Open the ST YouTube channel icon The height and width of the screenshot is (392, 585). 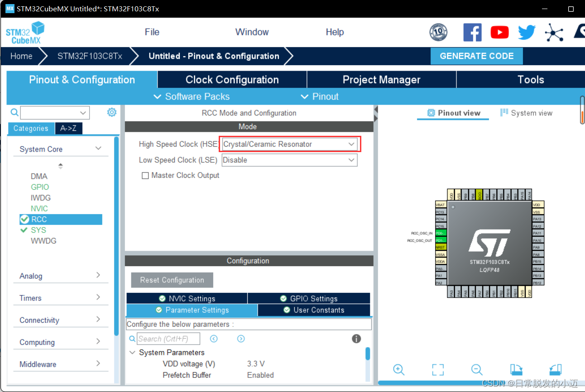499,32
